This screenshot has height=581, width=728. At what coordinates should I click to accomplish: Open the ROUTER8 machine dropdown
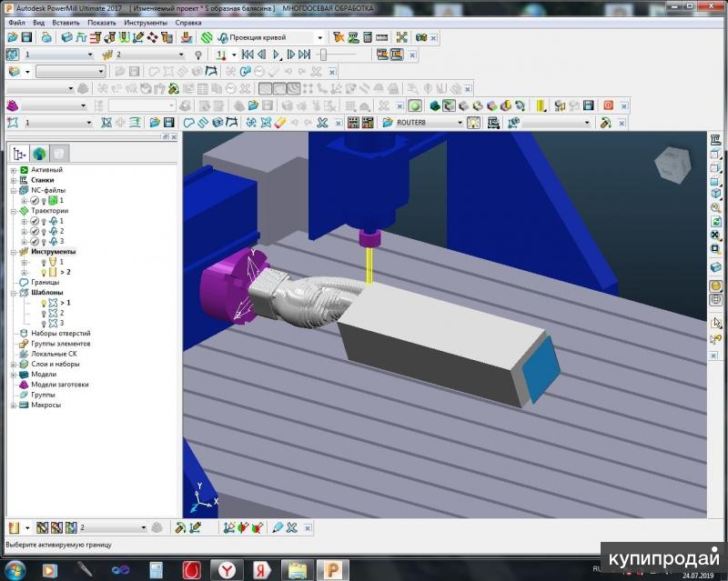tap(460, 122)
